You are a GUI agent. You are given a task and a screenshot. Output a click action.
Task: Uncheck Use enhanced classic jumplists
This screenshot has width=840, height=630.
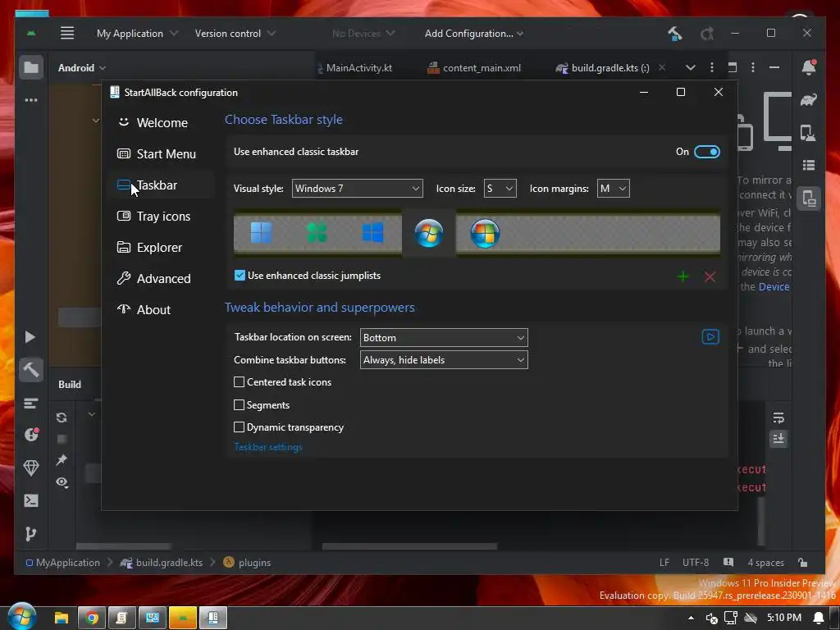[x=240, y=276]
